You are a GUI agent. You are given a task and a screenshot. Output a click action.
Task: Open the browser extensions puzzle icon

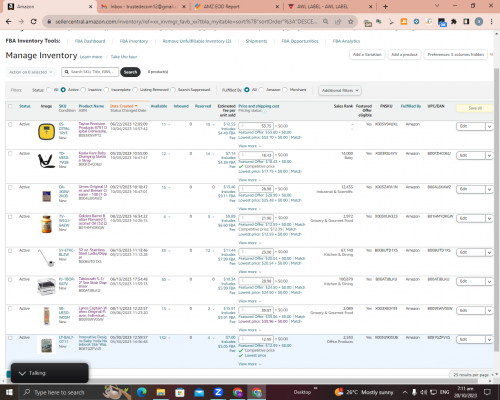[x=454, y=22]
